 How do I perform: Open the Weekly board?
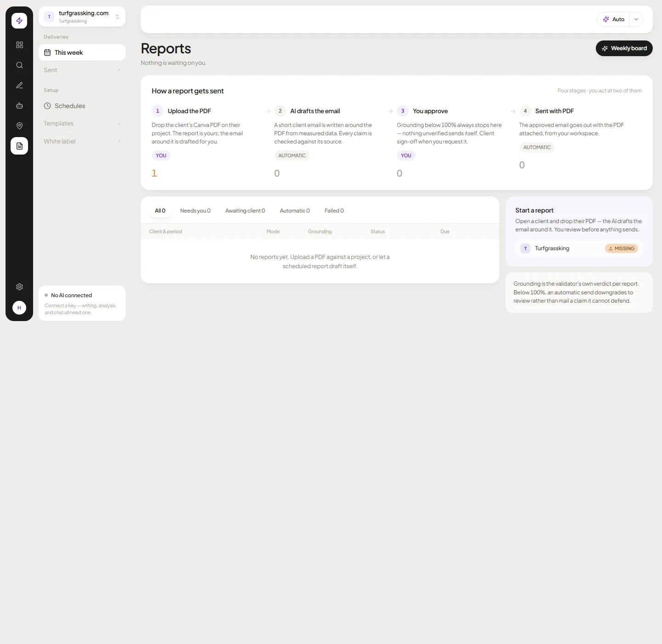coord(624,48)
